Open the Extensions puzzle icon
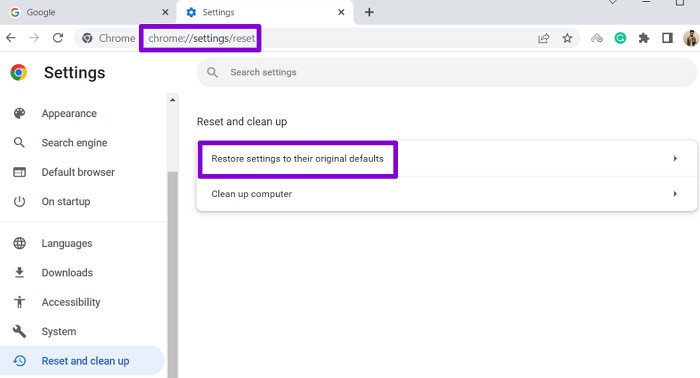The width and height of the screenshot is (700, 378). coord(643,38)
